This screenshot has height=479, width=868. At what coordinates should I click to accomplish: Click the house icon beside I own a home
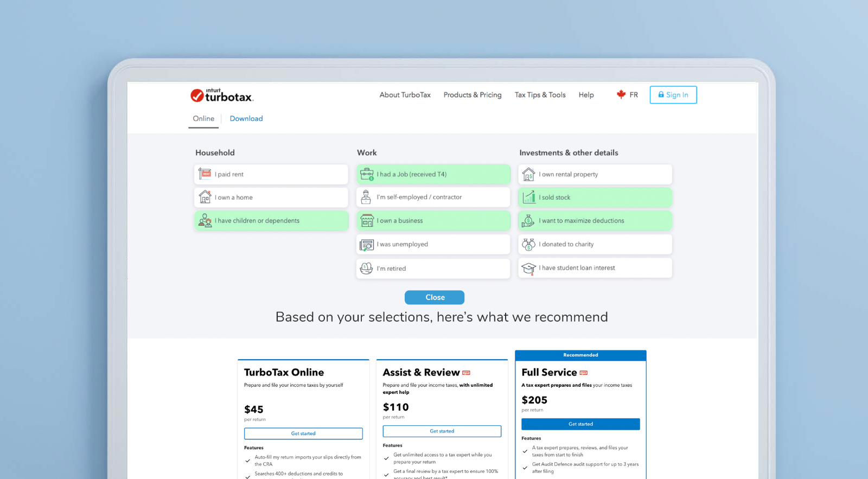[x=205, y=197]
